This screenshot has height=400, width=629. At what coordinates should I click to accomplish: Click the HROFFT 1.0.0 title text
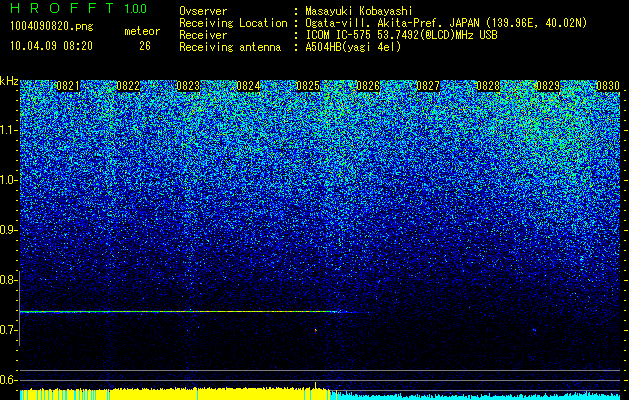(x=79, y=8)
